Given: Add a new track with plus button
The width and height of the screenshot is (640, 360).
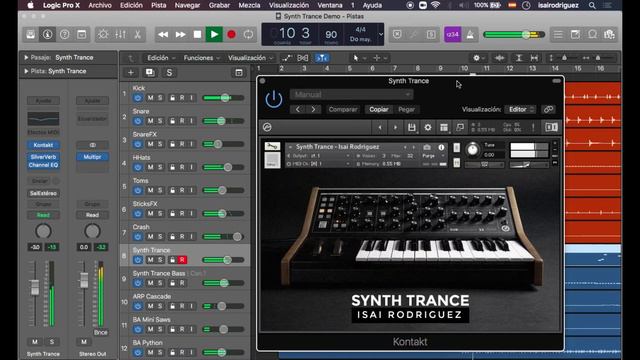Looking at the screenshot, I should click(x=131, y=73).
